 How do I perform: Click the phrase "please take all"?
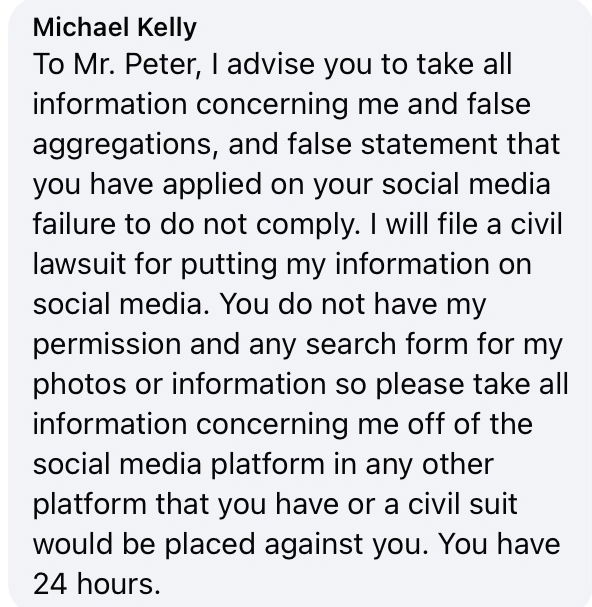472,386
